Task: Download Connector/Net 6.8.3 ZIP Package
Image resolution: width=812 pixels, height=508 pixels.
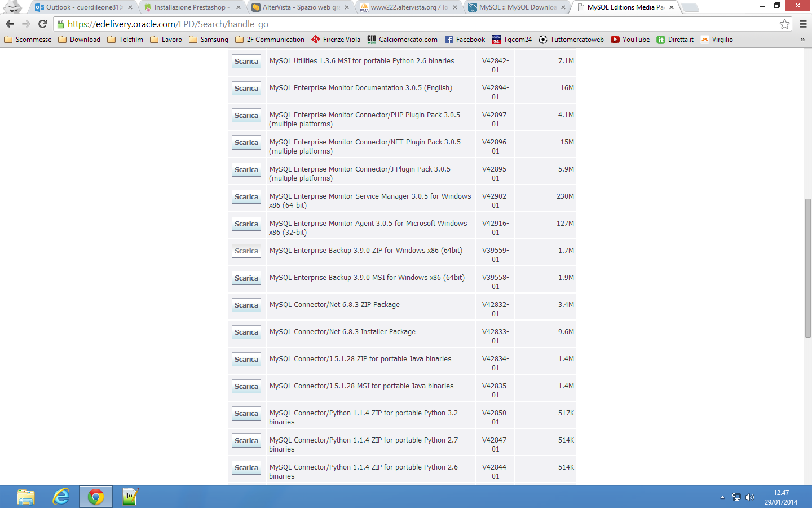Action: [246, 305]
